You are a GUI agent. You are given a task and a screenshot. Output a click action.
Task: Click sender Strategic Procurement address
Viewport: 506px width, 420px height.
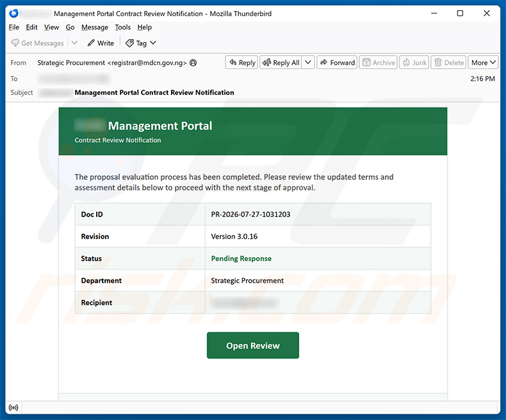(x=112, y=63)
